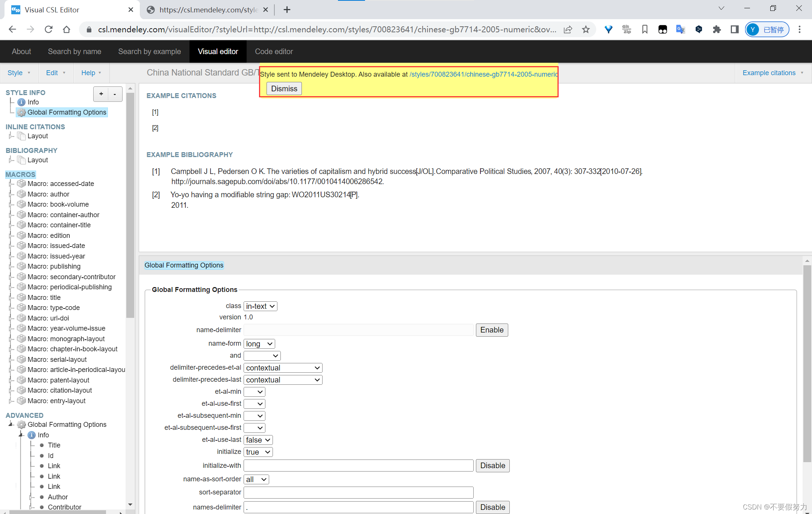812x514 pixels.
Task: Click the sort-separator input field
Action: click(x=358, y=492)
